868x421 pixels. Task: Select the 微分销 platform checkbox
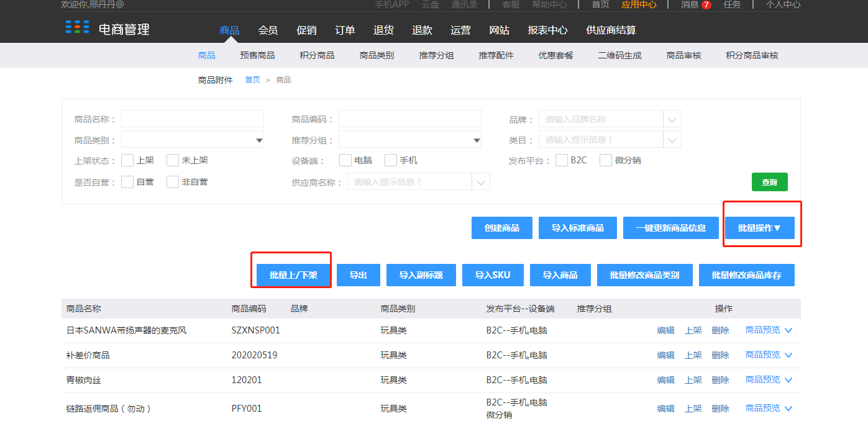pos(606,160)
